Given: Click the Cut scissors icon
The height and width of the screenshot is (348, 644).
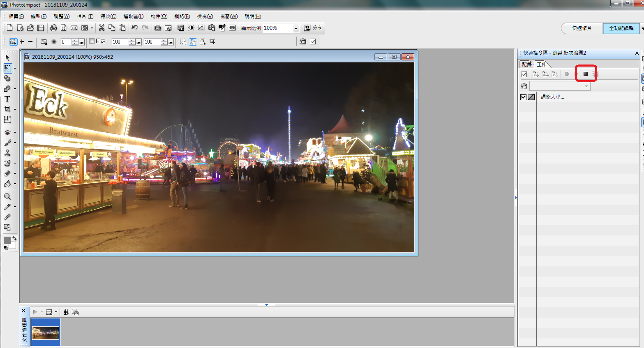Looking at the screenshot, I should 102,28.
